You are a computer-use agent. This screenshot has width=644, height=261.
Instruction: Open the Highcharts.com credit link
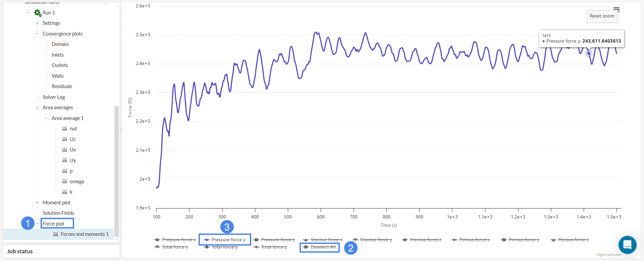(x=608, y=255)
